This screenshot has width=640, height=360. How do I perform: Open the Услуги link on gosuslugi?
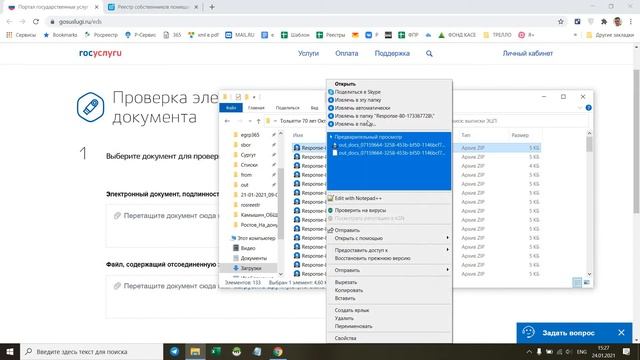point(308,53)
